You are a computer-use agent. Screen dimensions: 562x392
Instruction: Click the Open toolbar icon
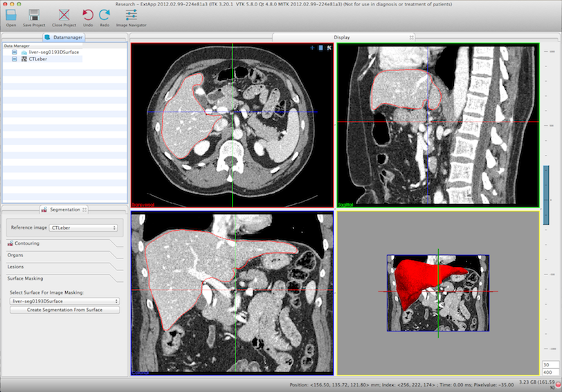[11, 15]
